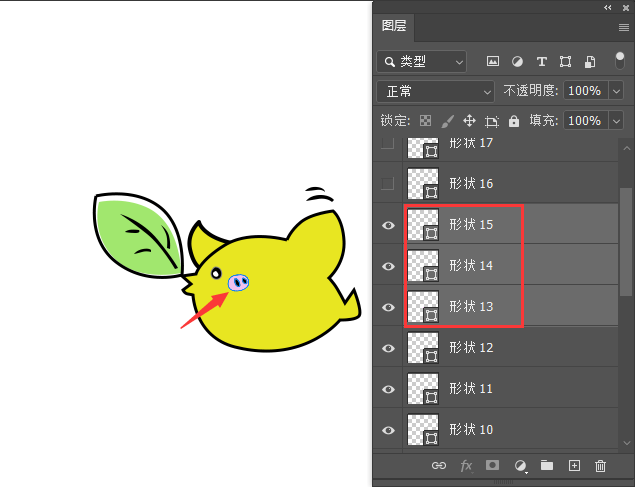Select the 形状 17 layer thumbnail
The image size is (635, 487).
(x=423, y=148)
